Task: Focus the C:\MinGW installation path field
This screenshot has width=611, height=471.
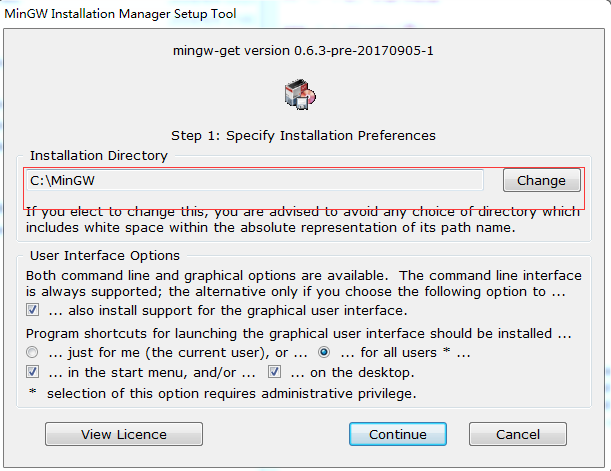Action: pos(255,180)
